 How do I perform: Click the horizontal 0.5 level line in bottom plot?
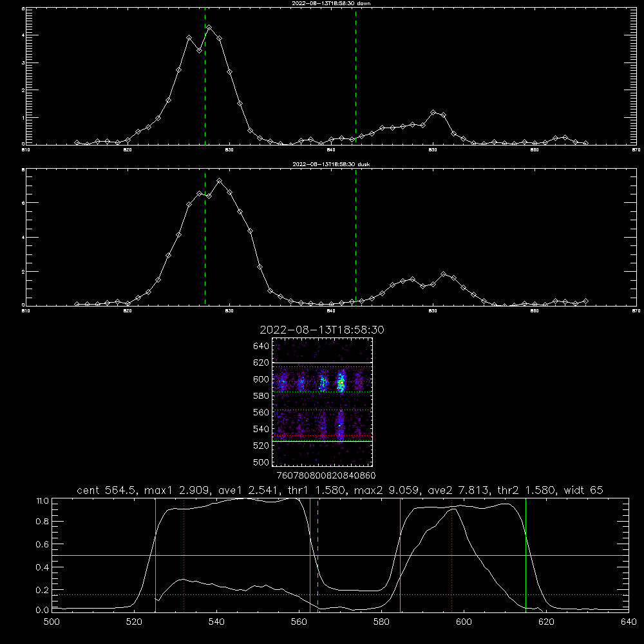pyautogui.click(x=340, y=555)
